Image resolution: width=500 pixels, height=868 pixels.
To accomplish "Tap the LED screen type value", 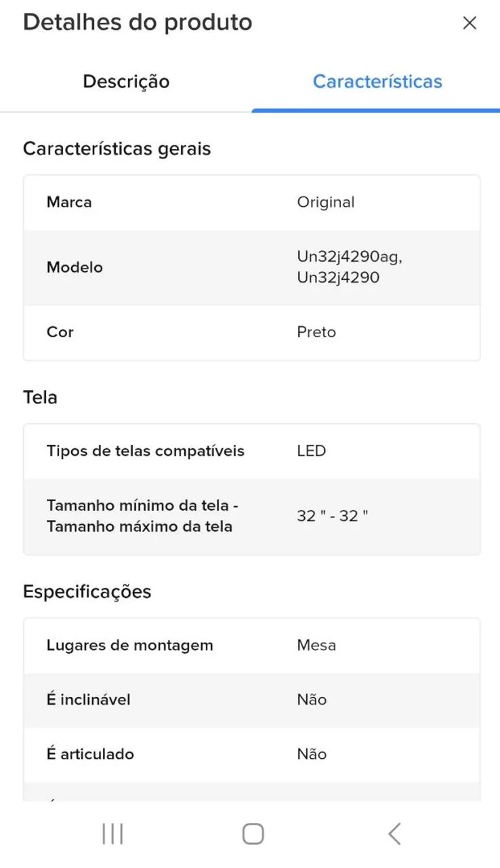I will [311, 451].
